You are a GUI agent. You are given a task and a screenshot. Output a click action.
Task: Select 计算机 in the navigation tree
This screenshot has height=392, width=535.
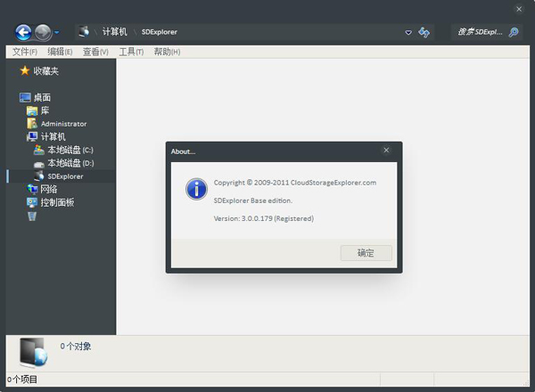(x=53, y=136)
